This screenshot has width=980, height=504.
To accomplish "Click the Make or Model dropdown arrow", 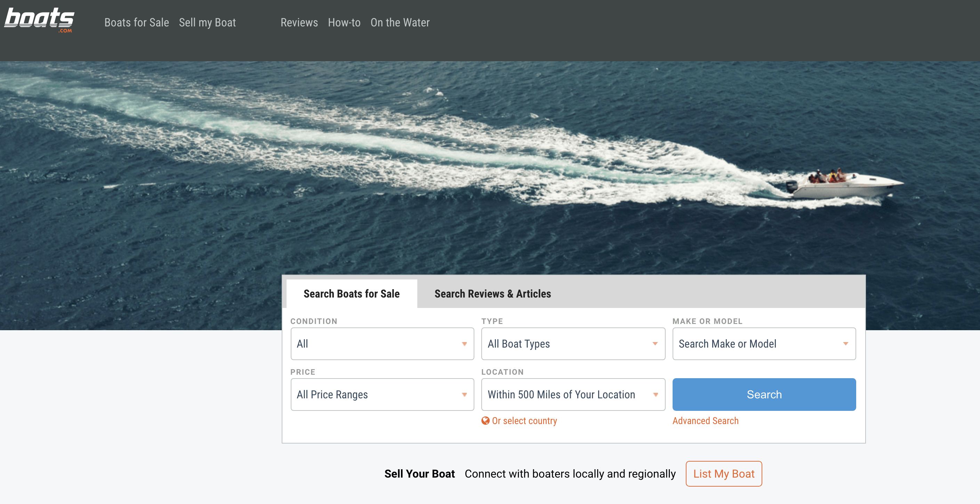I will [845, 344].
